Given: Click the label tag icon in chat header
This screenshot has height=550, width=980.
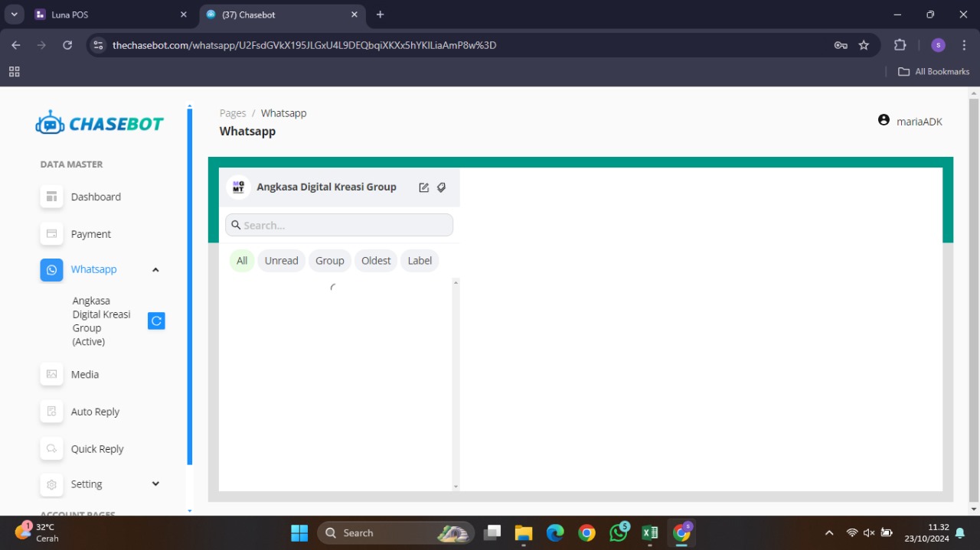Looking at the screenshot, I should pyautogui.click(x=442, y=187).
